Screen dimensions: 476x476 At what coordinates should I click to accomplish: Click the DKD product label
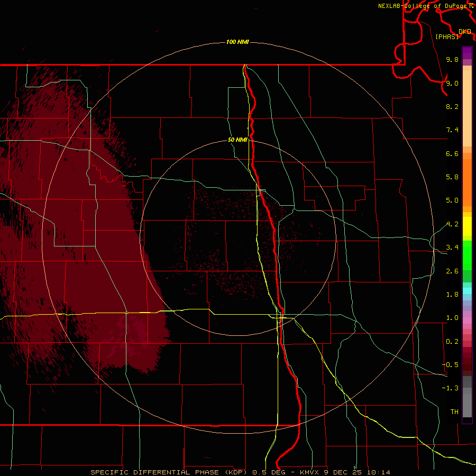tap(465, 32)
